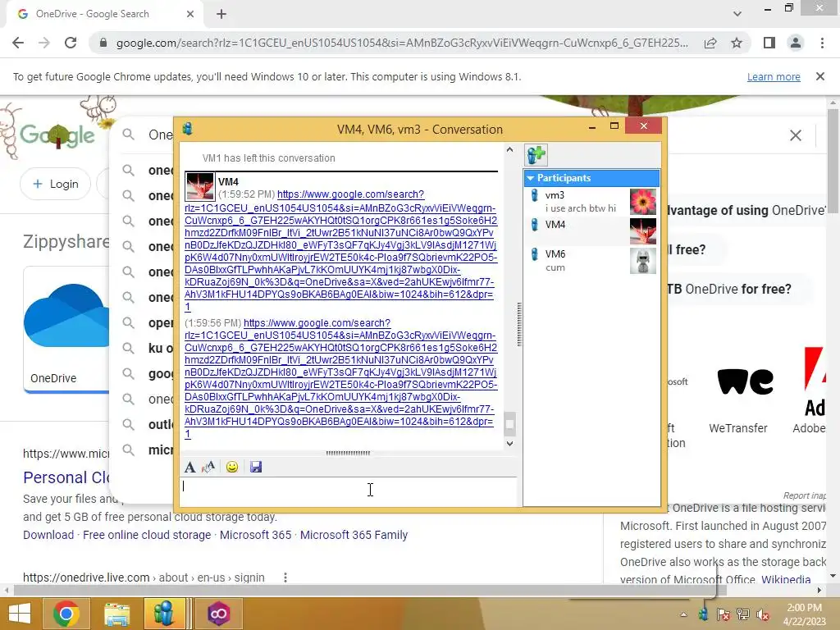840x630 pixels.
Task: Click the page horizontal scrollbar
Action: pyautogui.click(x=370, y=591)
